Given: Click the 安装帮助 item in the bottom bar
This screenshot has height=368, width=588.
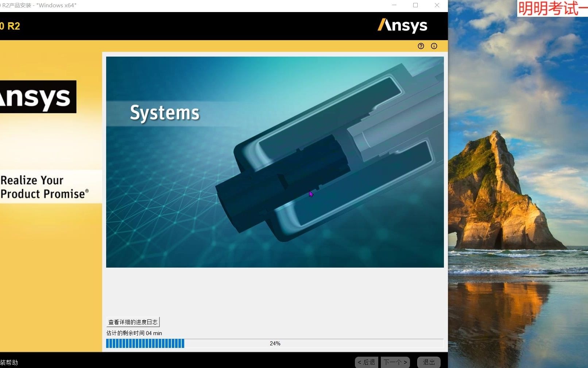Looking at the screenshot, I should point(9,363).
